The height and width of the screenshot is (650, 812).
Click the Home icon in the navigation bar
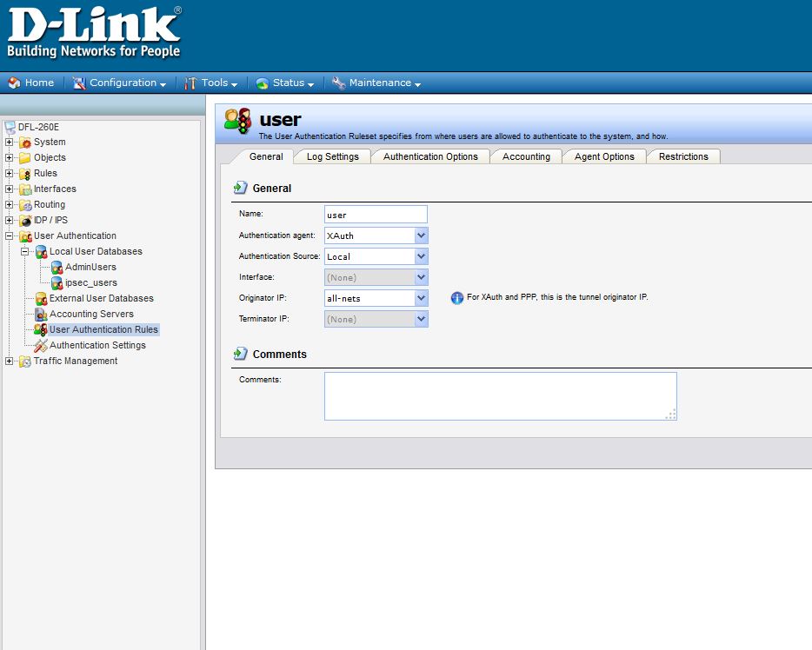tap(14, 83)
